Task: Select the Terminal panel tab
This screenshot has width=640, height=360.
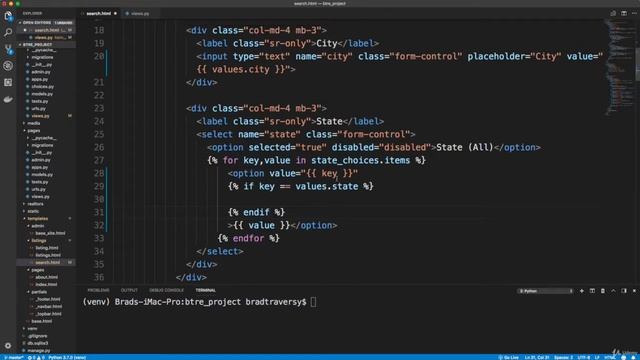Action: click(x=205, y=290)
